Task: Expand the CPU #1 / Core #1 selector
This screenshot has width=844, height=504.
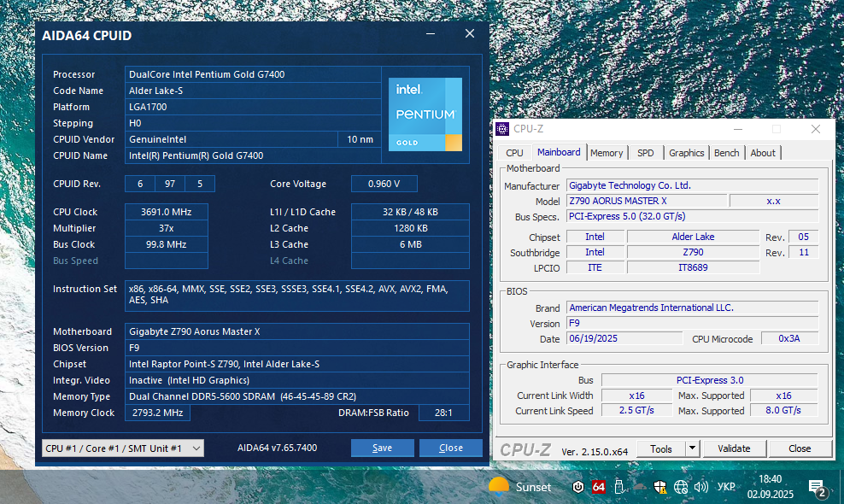Action: coord(123,448)
